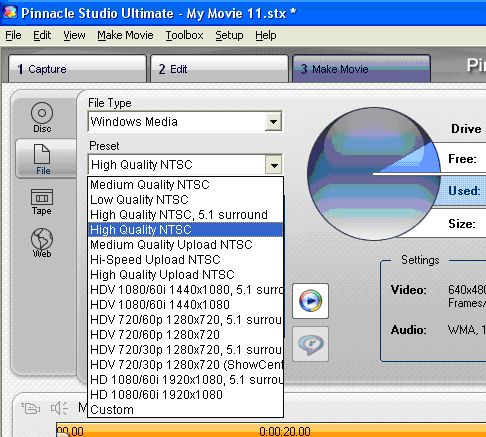Choose HDV 1080/60i 1440x1080 preset
486x437 pixels.
click(x=185, y=305)
